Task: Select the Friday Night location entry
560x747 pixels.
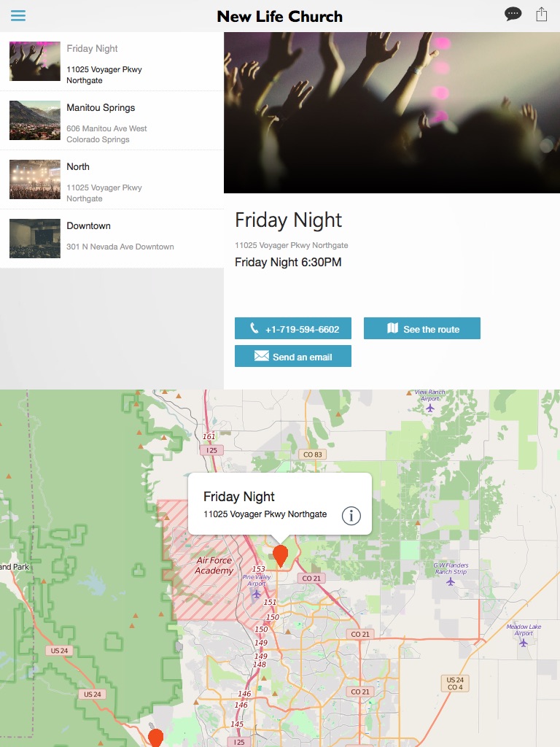Action: pyautogui.click(x=112, y=61)
